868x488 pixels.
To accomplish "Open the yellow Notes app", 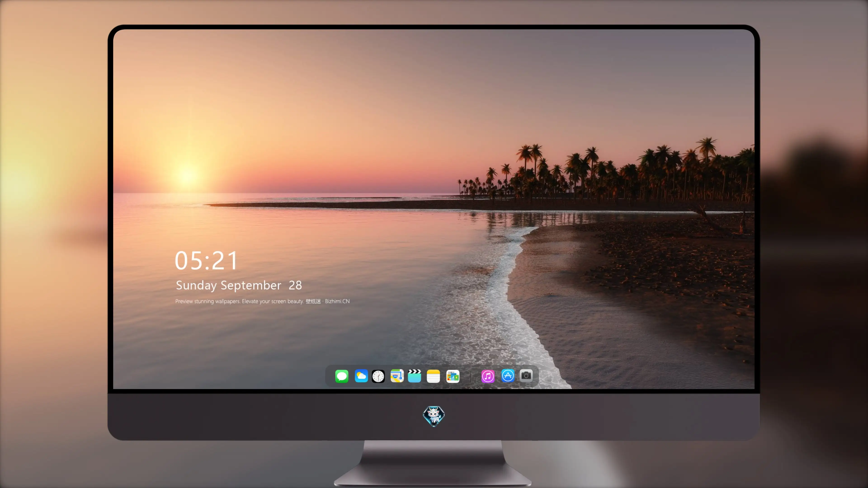I will click(x=433, y=376).
